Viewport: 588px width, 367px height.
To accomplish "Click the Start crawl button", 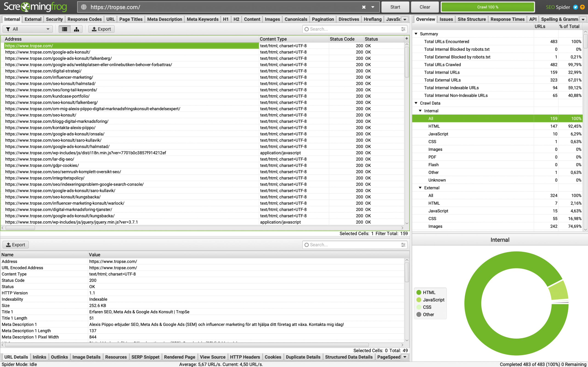I will [395, 7].
